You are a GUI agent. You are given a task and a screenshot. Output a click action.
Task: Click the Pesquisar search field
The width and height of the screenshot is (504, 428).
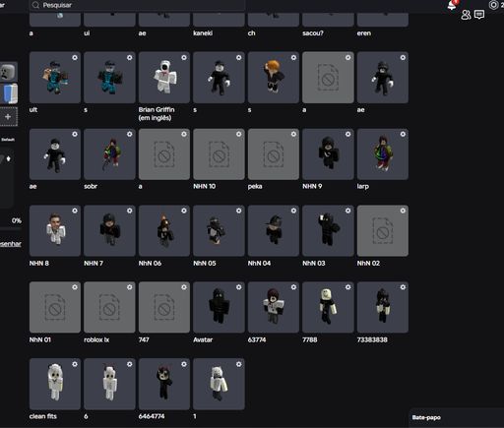138,5
